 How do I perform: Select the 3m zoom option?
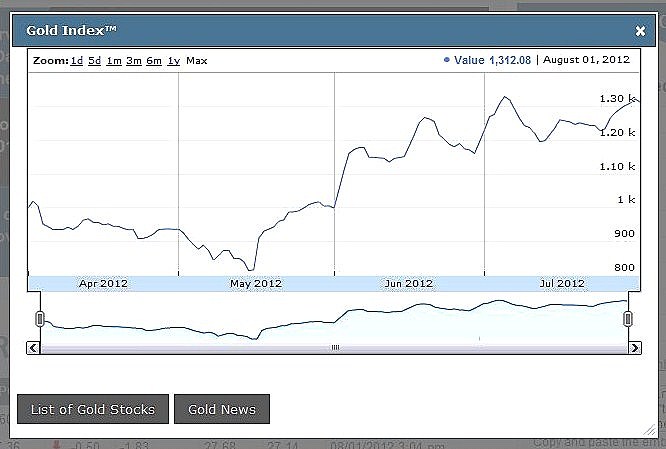pos(134,61)
